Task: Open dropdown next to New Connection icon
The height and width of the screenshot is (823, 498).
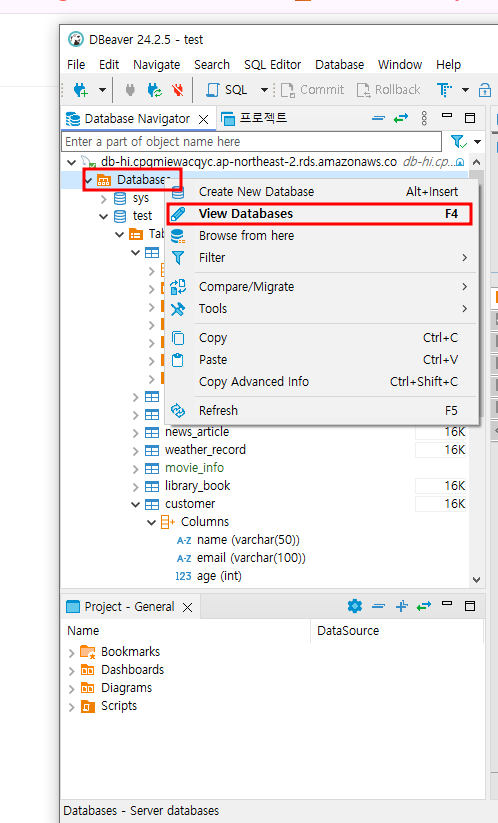Action: click(102, 90)
